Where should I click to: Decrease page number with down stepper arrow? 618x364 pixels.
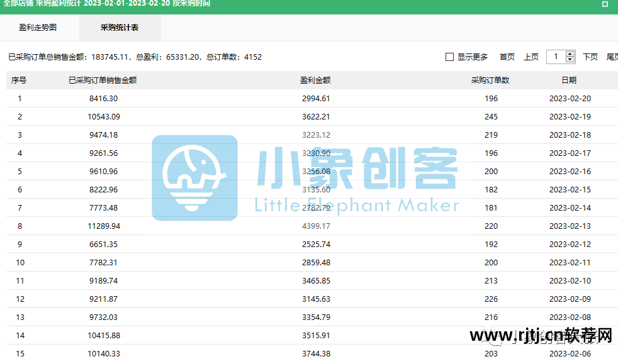tap(570, 60)
